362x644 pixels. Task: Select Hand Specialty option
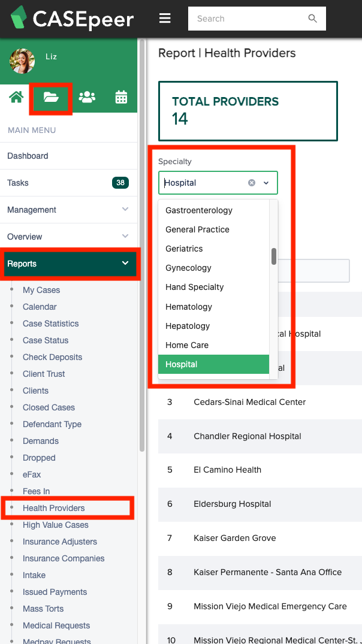pos(214,287)
